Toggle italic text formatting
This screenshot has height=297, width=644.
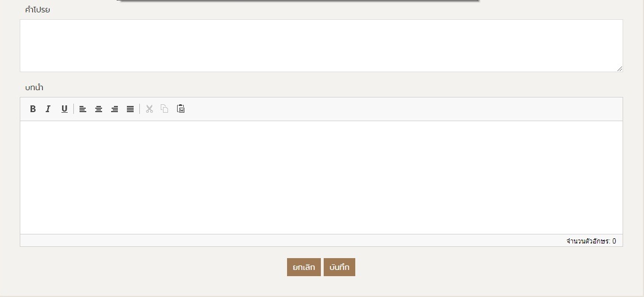[48, 109]
